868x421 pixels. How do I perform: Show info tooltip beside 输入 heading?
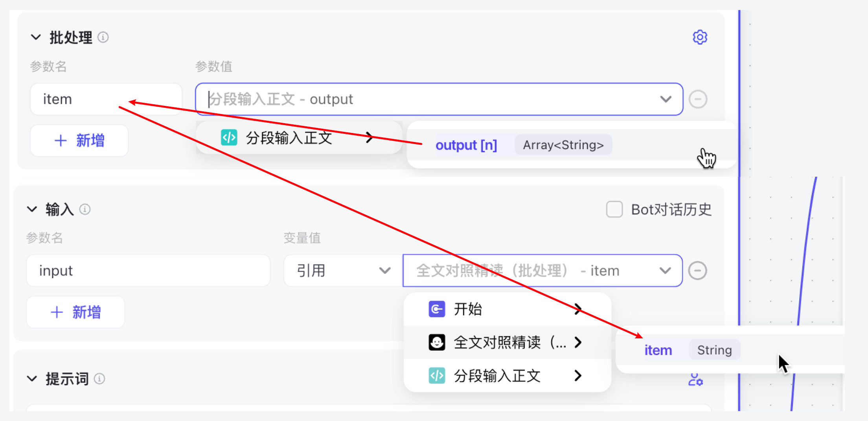(x=85, y=209)
